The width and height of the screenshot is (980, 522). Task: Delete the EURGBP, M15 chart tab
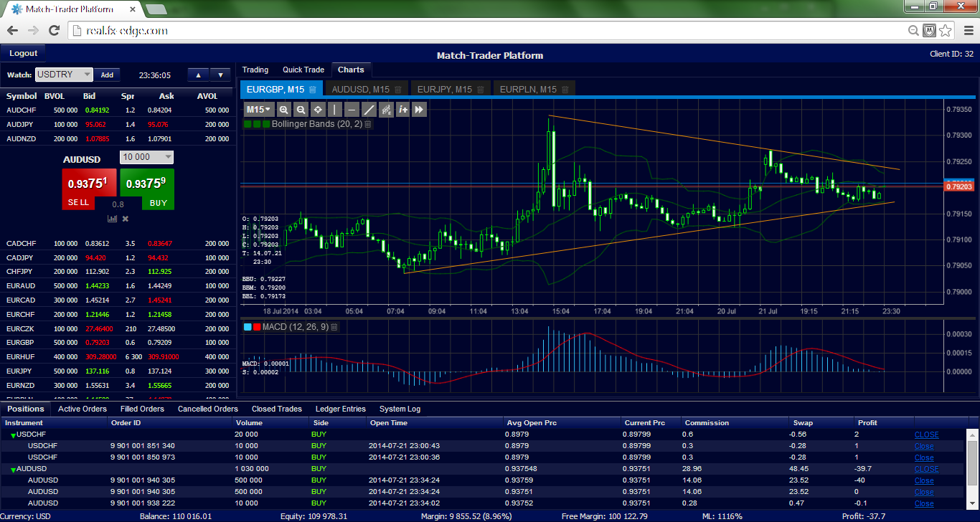[x=313, y=90]
